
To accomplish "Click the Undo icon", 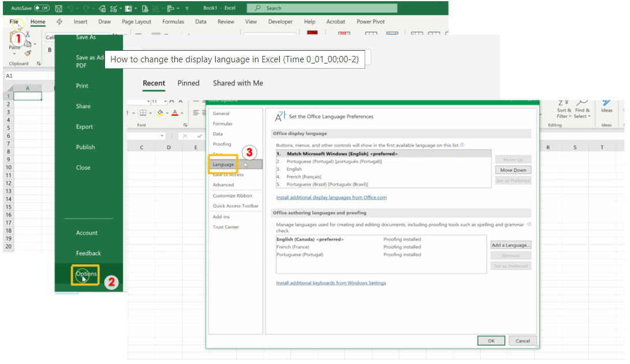I will coord(70,8).
